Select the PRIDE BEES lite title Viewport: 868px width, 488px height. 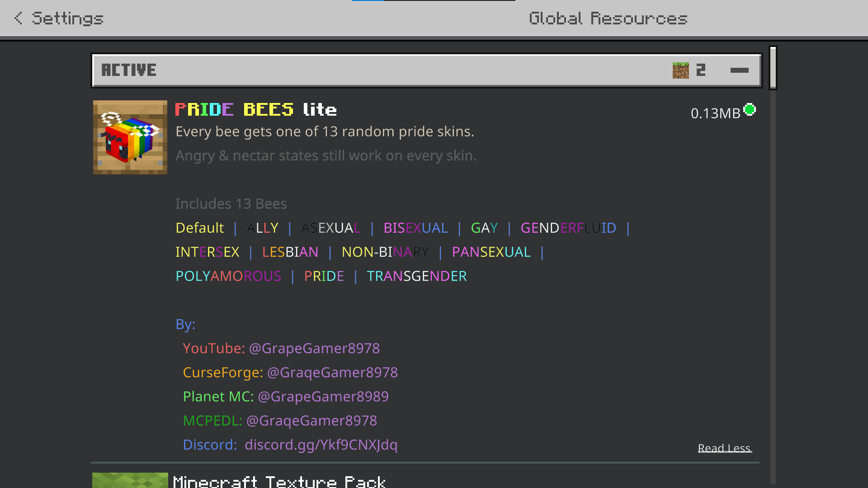click(256, 109)
